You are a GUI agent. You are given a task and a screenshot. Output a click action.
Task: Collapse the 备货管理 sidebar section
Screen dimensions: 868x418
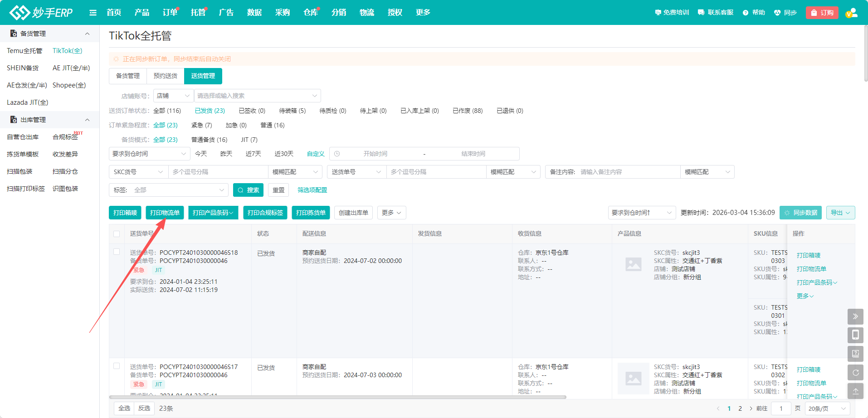pyautogui.click(x=88, y=34)
